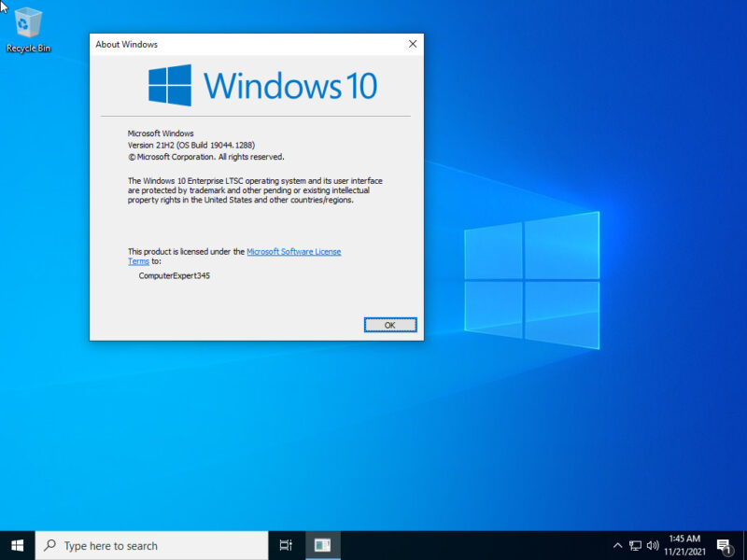This screenshot has width=747, height=560.
Task: Open the Microsoft Software License Terms link
Action: (292, 251)
